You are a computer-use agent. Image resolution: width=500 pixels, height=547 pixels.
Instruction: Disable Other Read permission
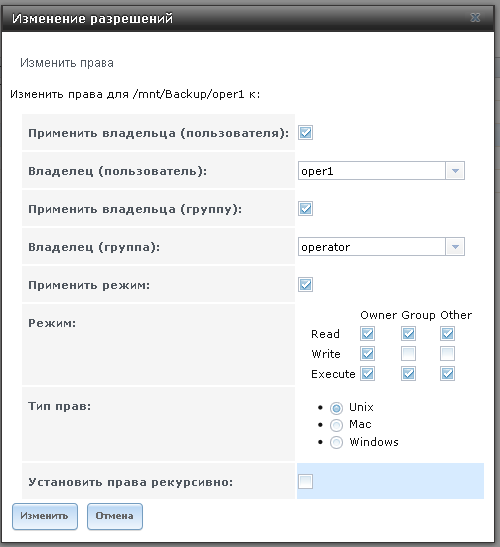pyautogui.click(x=447, y=334)
